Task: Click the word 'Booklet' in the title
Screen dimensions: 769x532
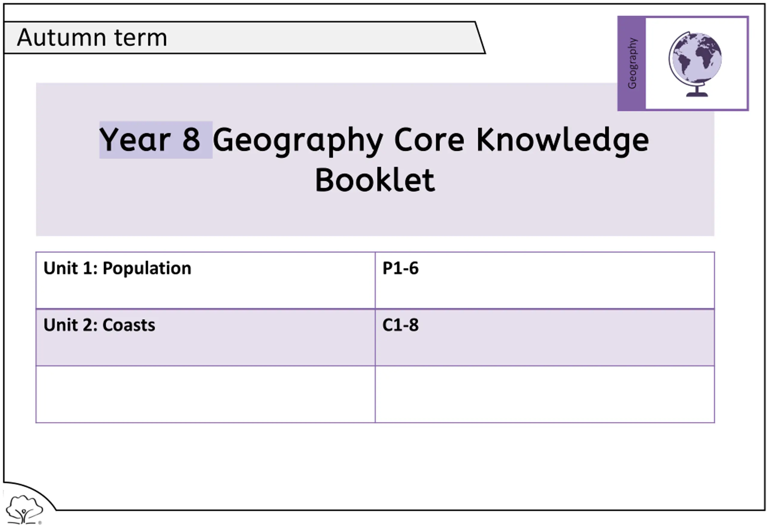Action: click(x=375, y=180)
